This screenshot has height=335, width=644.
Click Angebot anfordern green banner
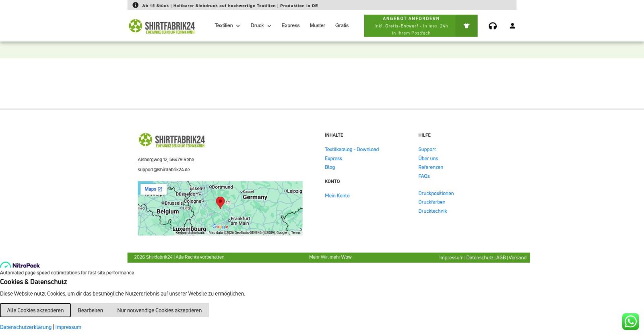[x=410, y=26]
